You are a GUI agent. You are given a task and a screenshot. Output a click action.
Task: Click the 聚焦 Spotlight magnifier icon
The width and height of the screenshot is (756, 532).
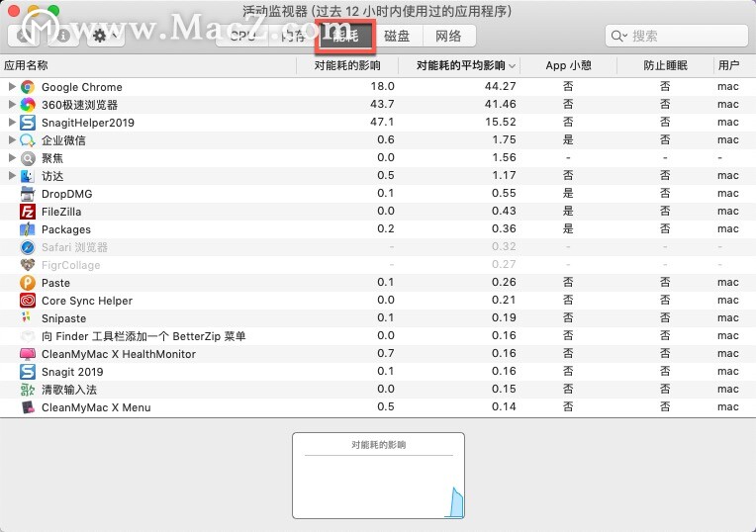click(28, 158)
